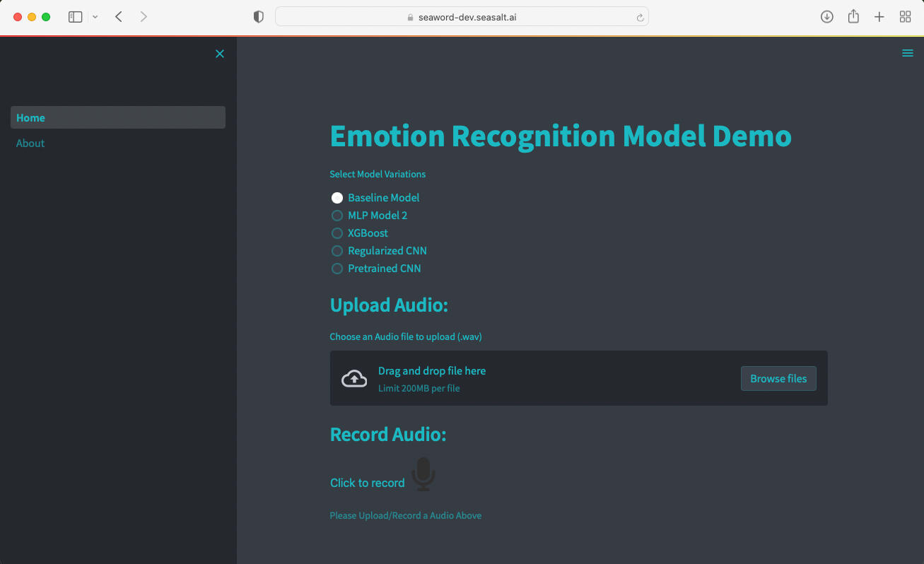This screenshot has height=564, width=924.
Task: Click the seaword-dev.seasalt.ai address bar
Action: click(x=462, y=17)
